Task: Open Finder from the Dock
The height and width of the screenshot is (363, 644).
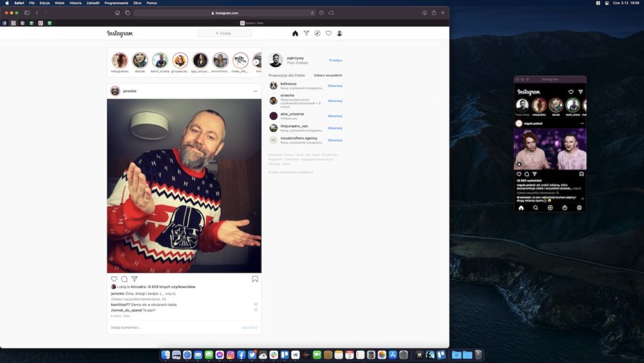Action: click(166, 355)
